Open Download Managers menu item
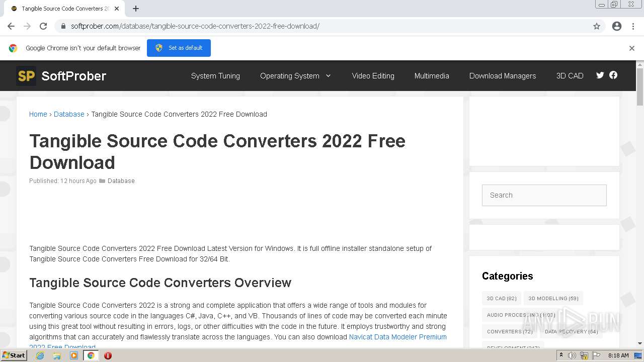 click(503, 76)
